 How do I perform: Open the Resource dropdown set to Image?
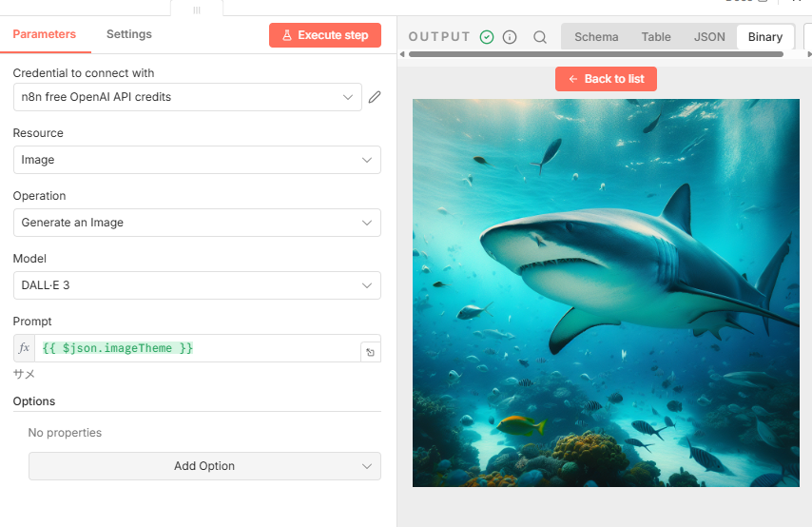(x=197, y=160)
